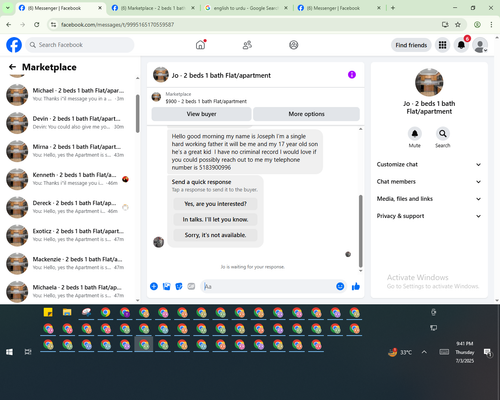Send quick response 'Sorry, it's not available.'

[215, 235]
